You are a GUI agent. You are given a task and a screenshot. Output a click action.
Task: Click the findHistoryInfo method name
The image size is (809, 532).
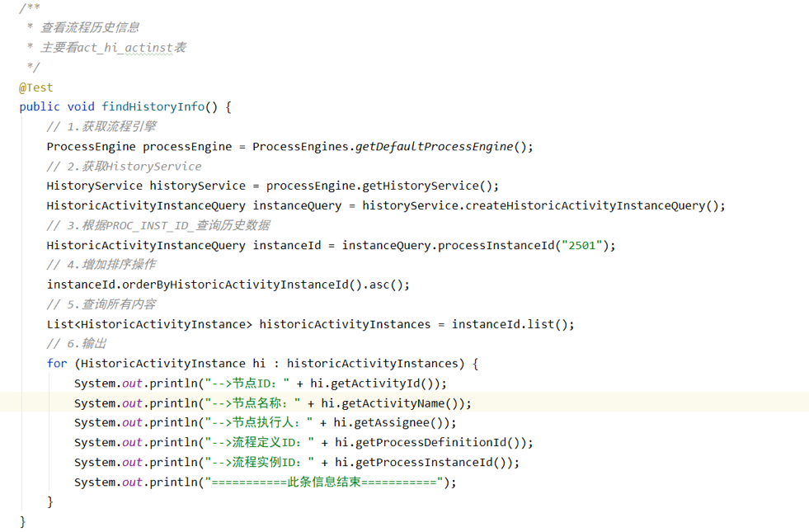point(153,107)
